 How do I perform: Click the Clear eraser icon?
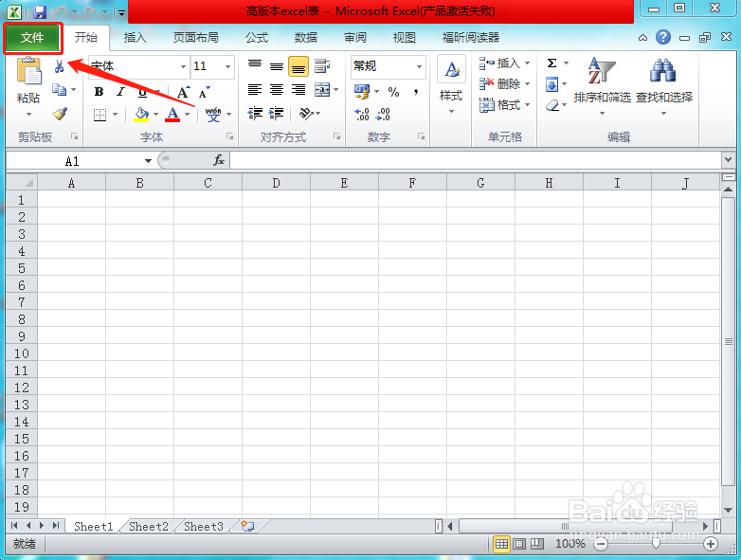(x=552, y=105)
